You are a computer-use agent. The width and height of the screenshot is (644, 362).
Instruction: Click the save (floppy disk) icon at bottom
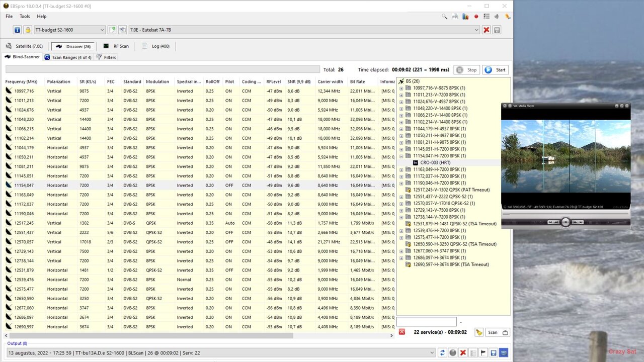pos(493,352)
